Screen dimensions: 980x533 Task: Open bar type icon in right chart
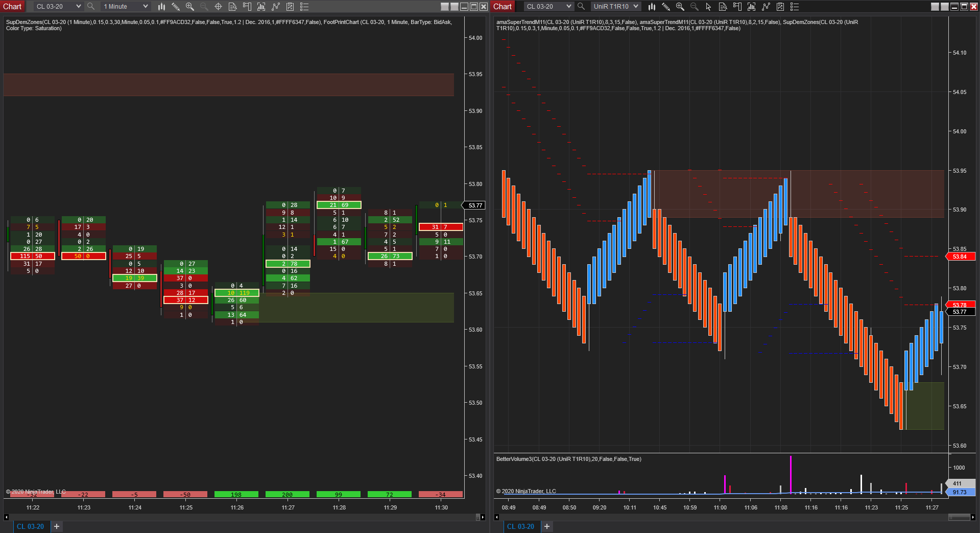pos(652,7)
